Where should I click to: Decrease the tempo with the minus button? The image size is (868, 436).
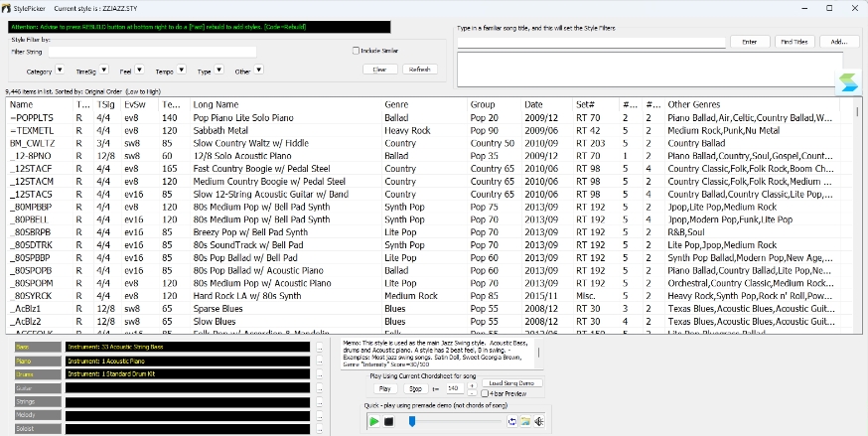point(471,393)
